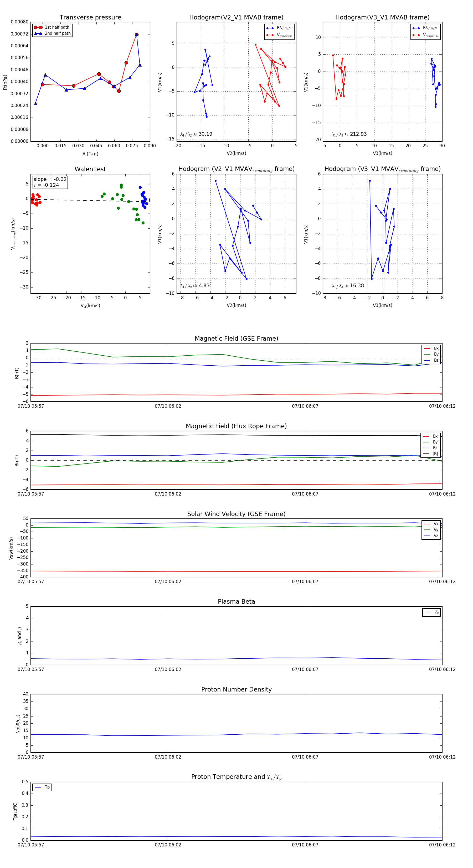Click the "Bx" legend entry in GSE magnetic plot
The height and width of the screenshot is (868, 473).
431,349
